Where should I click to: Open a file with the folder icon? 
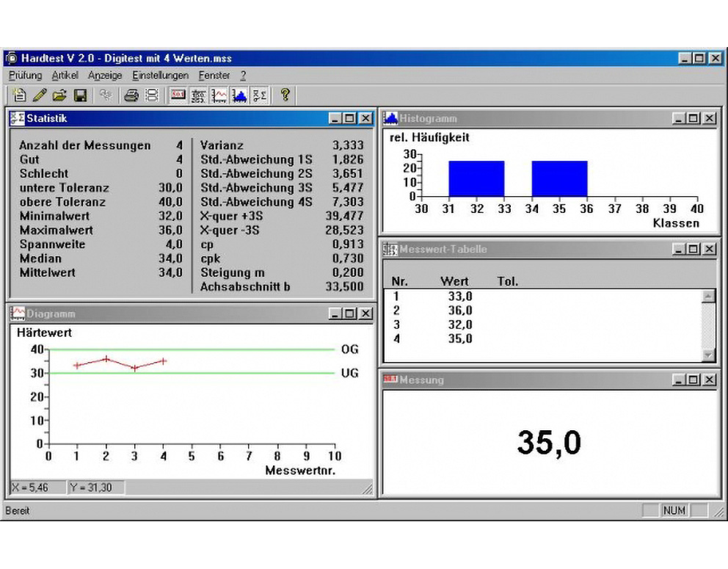coord(59,95)
